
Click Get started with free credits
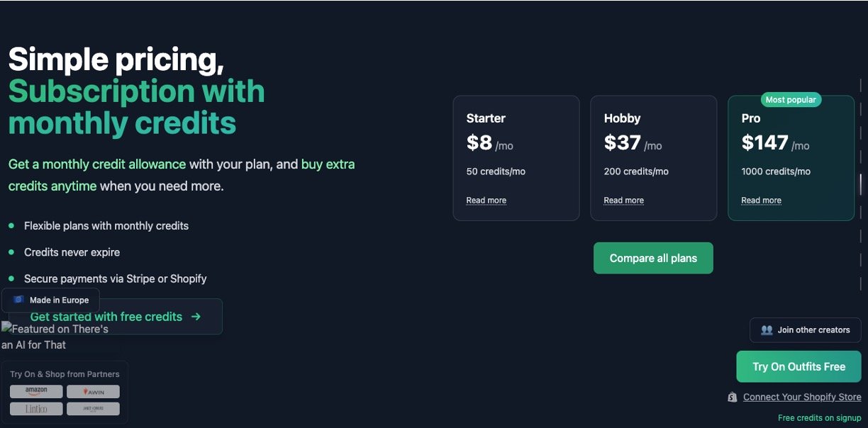tap(106, 317)
